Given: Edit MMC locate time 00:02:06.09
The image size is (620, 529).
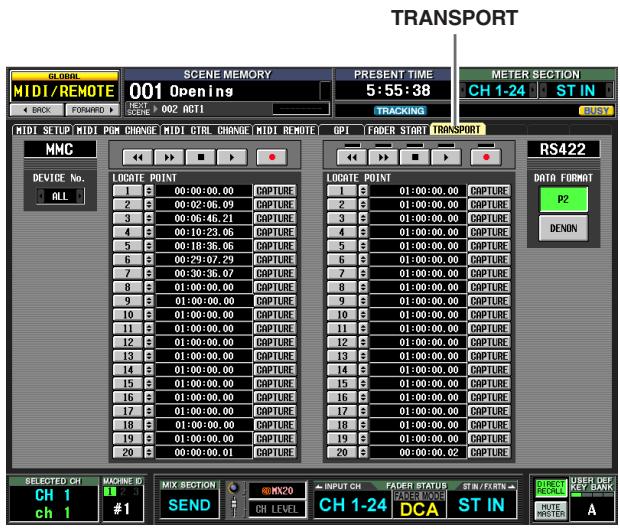Looking at the screenshot, I should point(204,205).
